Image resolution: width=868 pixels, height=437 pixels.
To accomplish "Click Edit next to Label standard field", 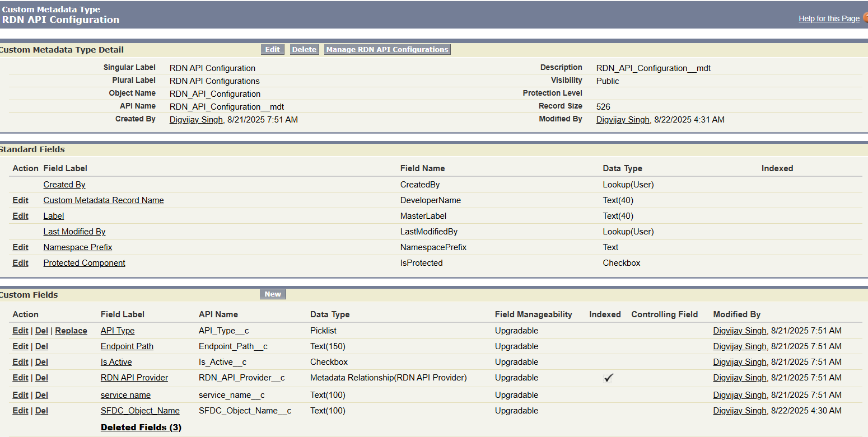I will tap(20, 216).
